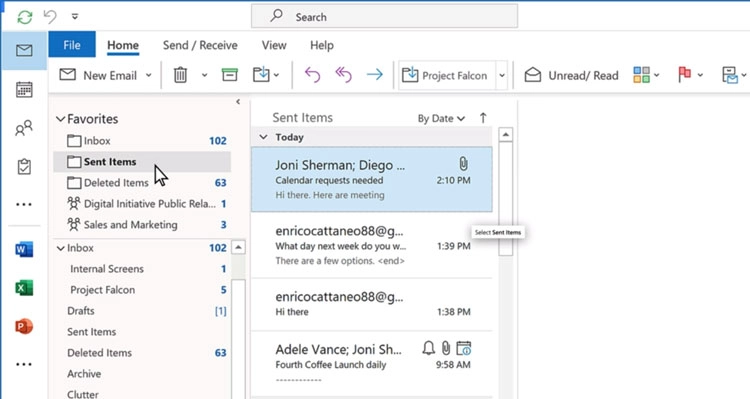
Task: Click paperclip attachment icon on Joni Sherman email
Action: (463, 164)
